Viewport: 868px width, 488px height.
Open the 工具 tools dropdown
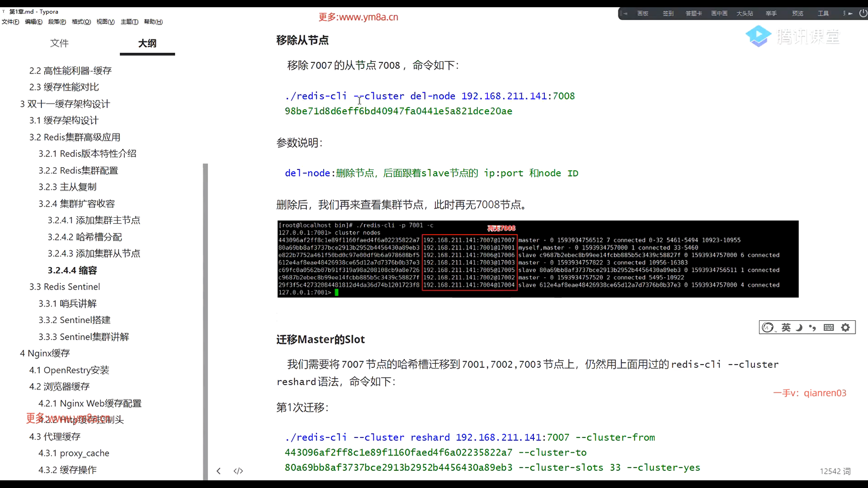click(x=823, y=14)
